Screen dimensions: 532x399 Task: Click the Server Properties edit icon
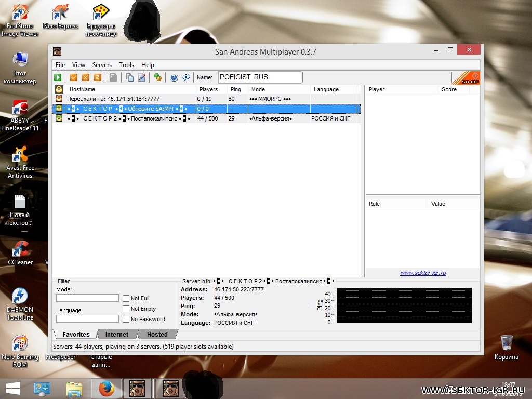(141, 77)
